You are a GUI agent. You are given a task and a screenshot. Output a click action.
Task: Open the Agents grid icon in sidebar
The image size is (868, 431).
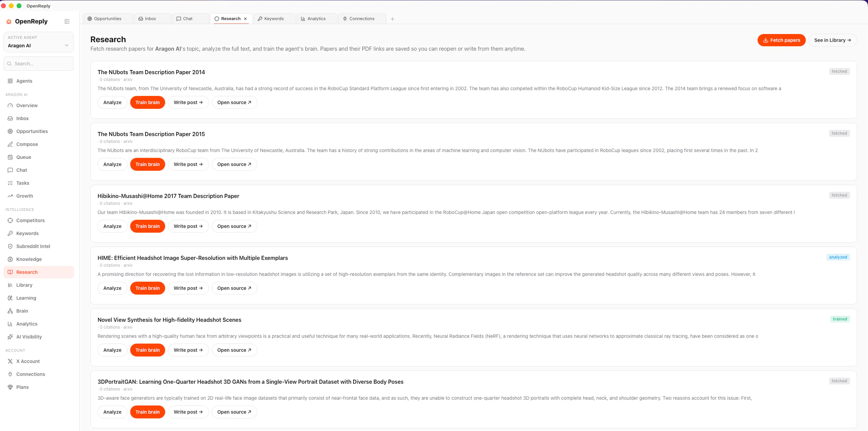point(10,81)
